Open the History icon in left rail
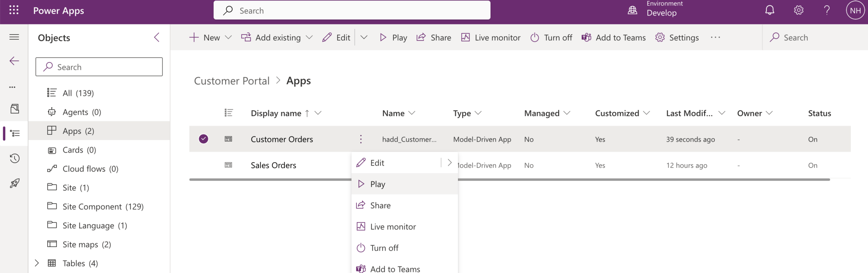 [x=15, y=158]
